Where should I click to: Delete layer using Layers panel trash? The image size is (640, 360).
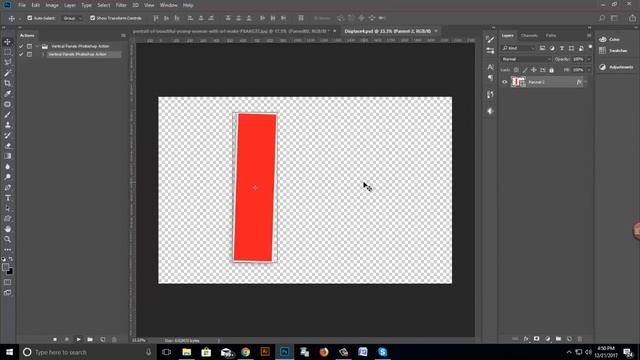(x=580, y=339)
